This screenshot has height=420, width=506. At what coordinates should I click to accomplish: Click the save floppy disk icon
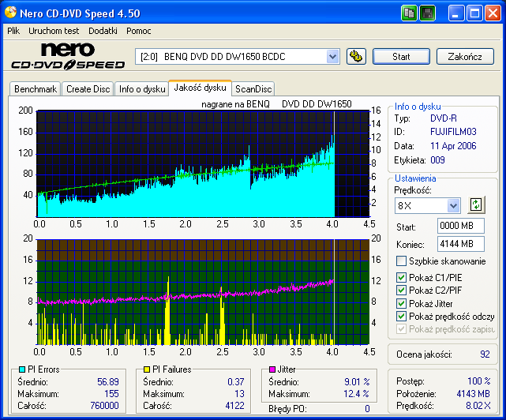click(x=428, y=13)
